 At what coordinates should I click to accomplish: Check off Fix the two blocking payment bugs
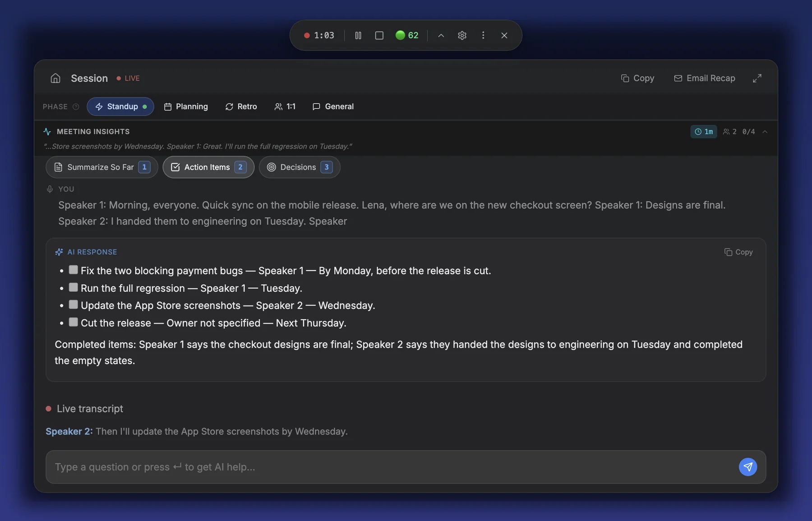pos(73,270)
